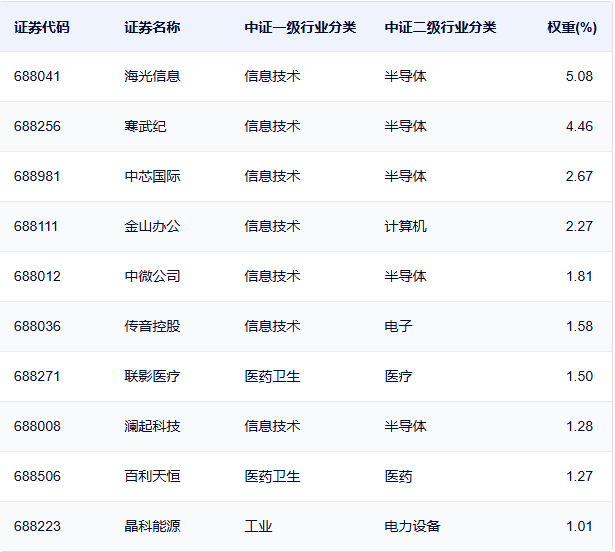Select stock name 海光信息
The width and height of the screenshot is (615, 552).
point(152,76)
